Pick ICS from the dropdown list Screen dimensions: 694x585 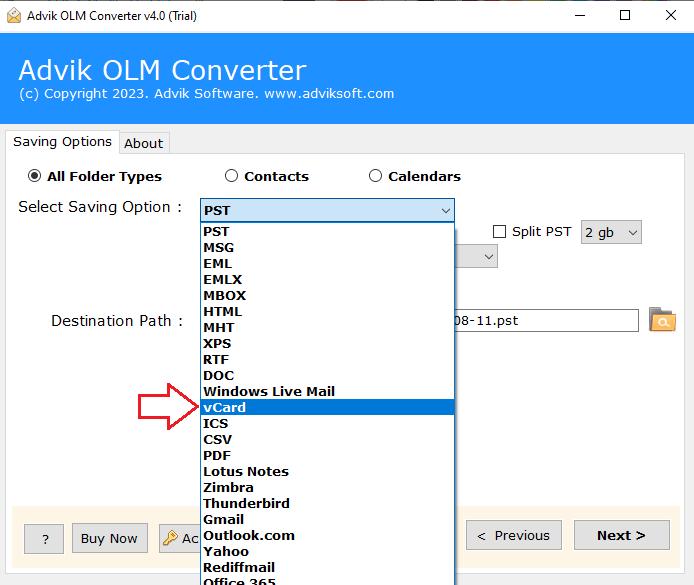pyautogui.click(x=328, y=423)
